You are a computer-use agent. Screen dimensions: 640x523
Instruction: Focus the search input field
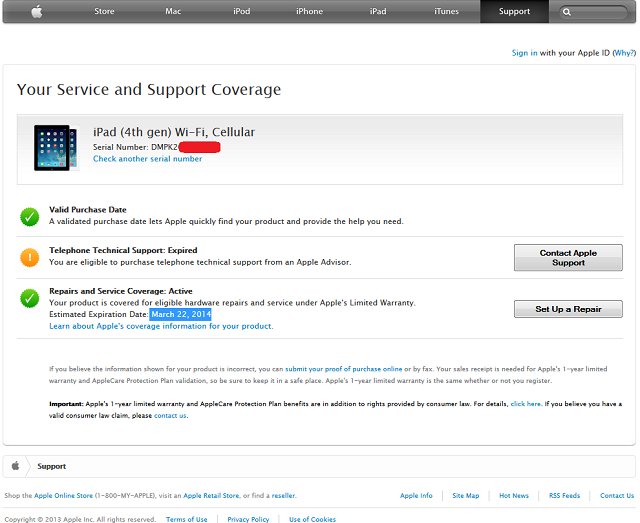click(x=593, y=12)
